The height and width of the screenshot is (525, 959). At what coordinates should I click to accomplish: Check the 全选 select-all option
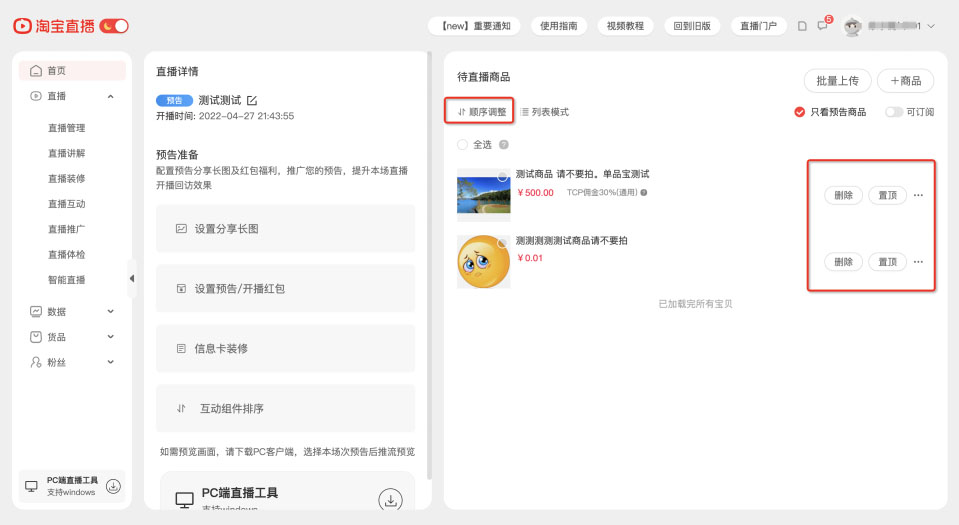462,145
